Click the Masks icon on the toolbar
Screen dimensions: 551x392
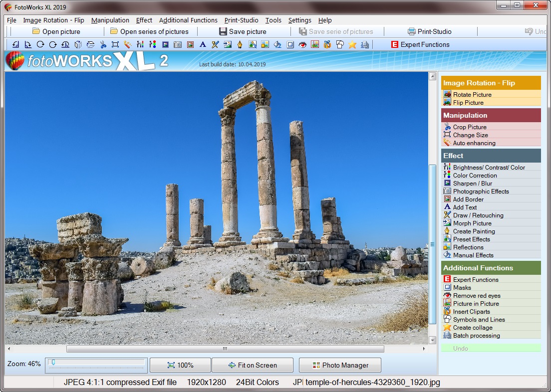(x=290, y=44)
